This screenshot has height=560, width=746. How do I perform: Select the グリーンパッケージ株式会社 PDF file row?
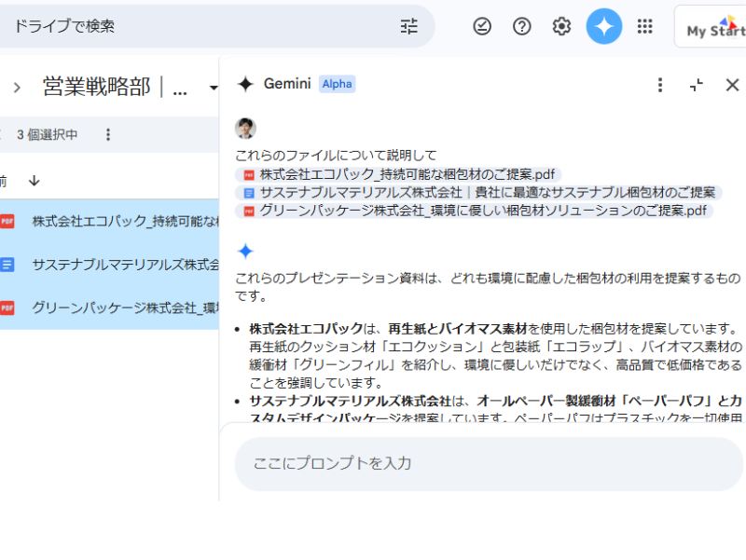109,307
